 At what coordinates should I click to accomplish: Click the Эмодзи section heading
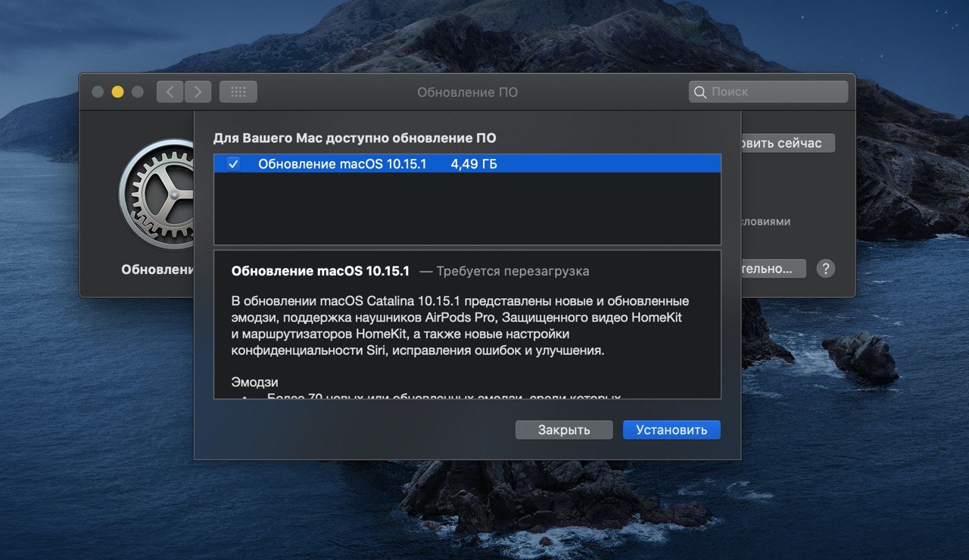(254, 382)
